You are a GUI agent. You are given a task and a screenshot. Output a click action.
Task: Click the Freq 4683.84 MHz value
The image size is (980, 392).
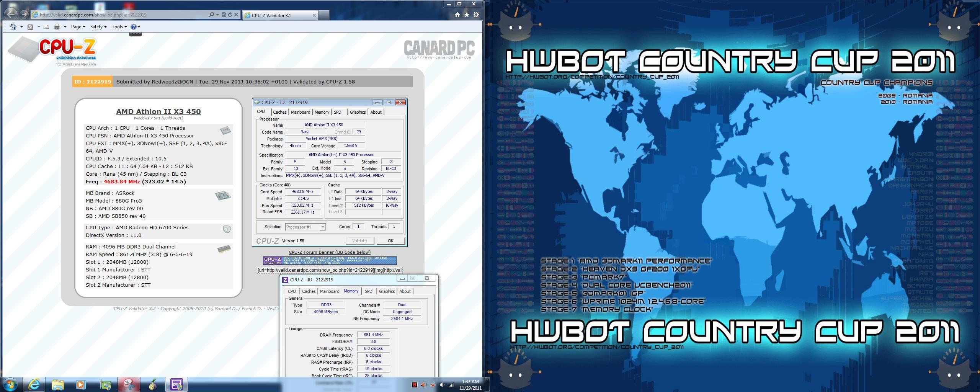tap(122, 182)
